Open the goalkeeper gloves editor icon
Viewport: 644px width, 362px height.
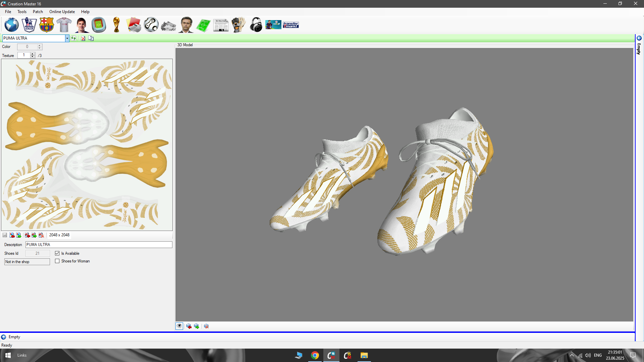pyautogui.click(x=238, y=25)
